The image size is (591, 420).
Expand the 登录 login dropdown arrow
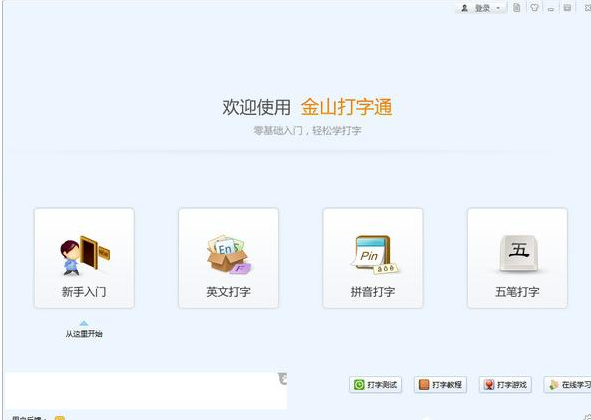(x=498, y=8)
